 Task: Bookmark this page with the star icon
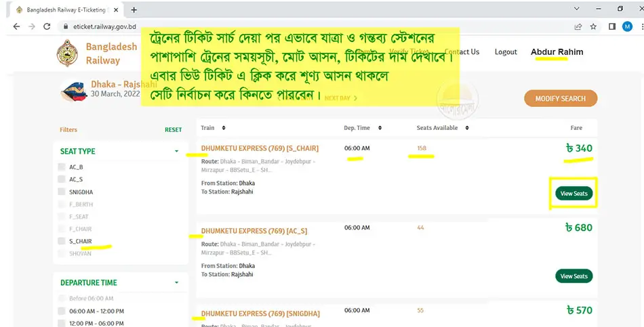[593, 26]
